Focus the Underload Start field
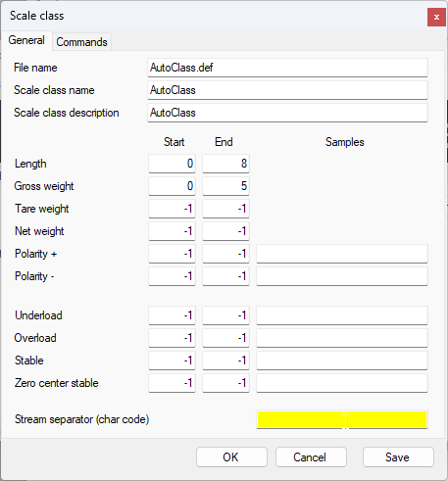This screenshot has height=481, width=448. [x=172, y=315]
